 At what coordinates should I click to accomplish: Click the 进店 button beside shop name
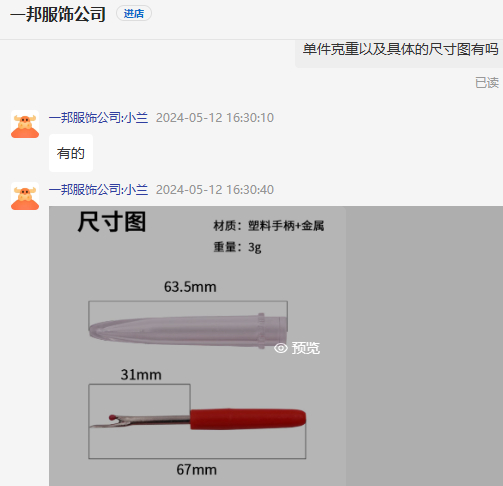point(134,14)
